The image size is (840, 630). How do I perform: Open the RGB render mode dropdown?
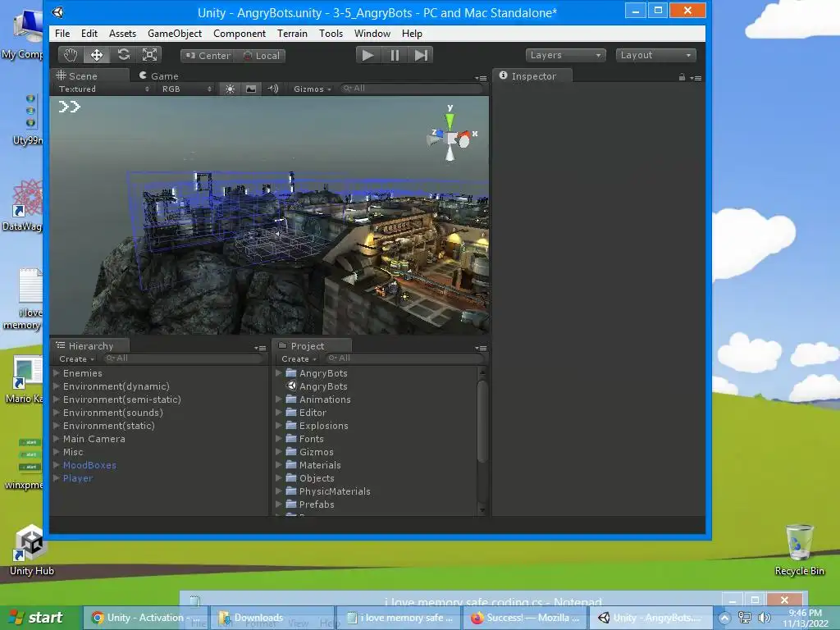186,89
